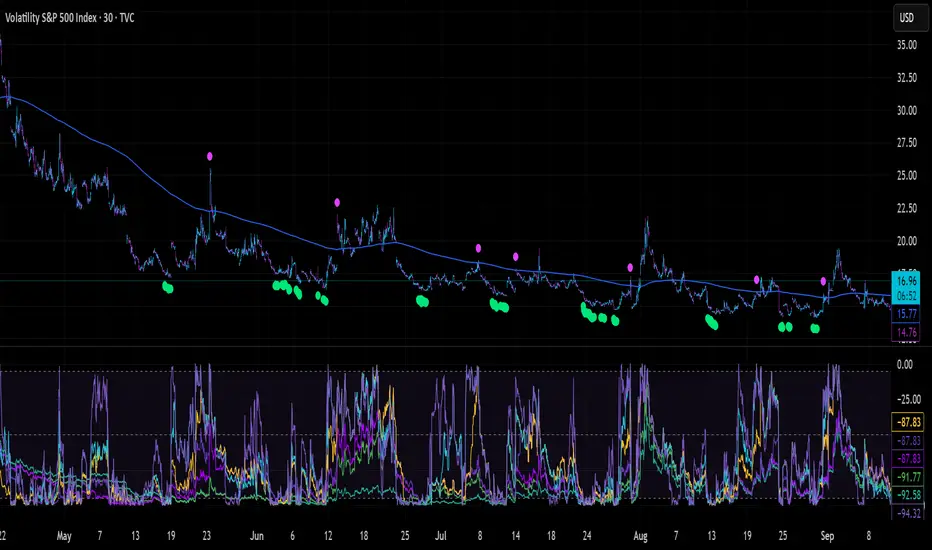The height and width of the screenshot is (550, 932).
Task: Select the magenta dot above the mid-June spike
Action: pyautogui.click(x=337, y=202)
